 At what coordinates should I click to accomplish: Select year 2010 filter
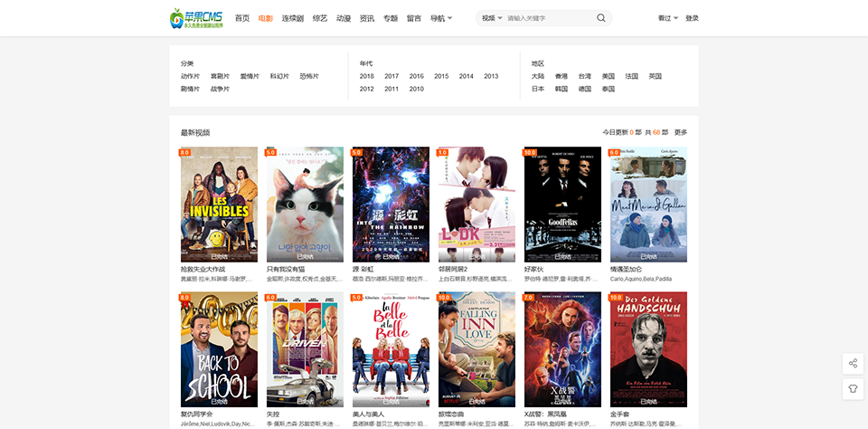tap(416, 89)
